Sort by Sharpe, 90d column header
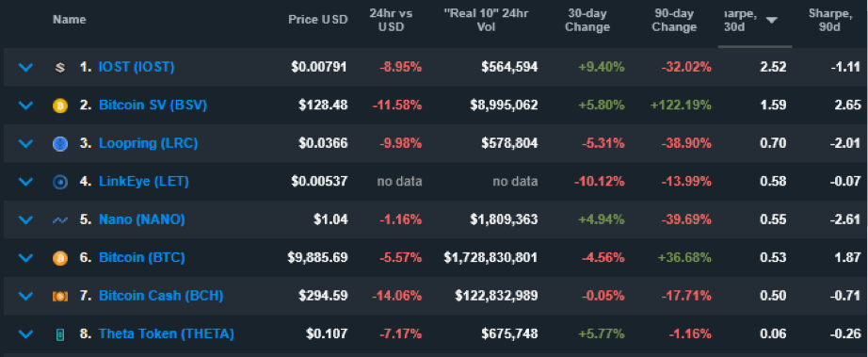 click(829, 21)
